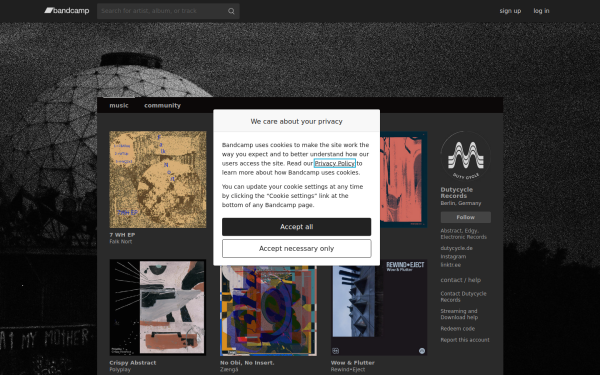Viewport: 600px width, 375px height.
Task: Open the red album cover behind the dialog
Action: click(x=403, y=179)
